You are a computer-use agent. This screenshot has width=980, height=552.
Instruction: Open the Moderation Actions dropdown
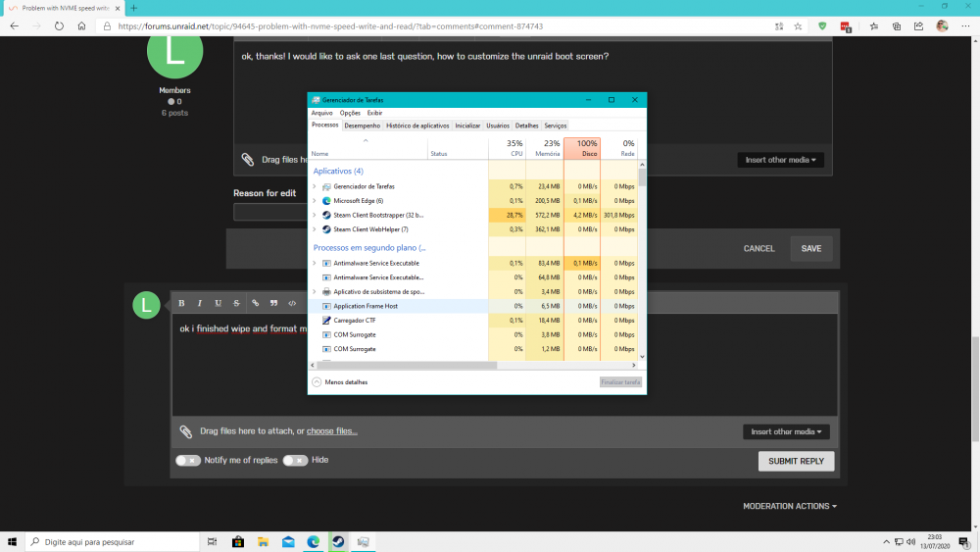pos(789,506)
